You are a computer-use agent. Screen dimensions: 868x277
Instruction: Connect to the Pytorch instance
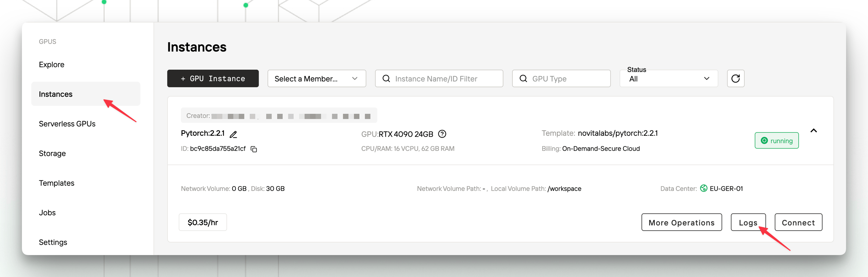(798, 222)
